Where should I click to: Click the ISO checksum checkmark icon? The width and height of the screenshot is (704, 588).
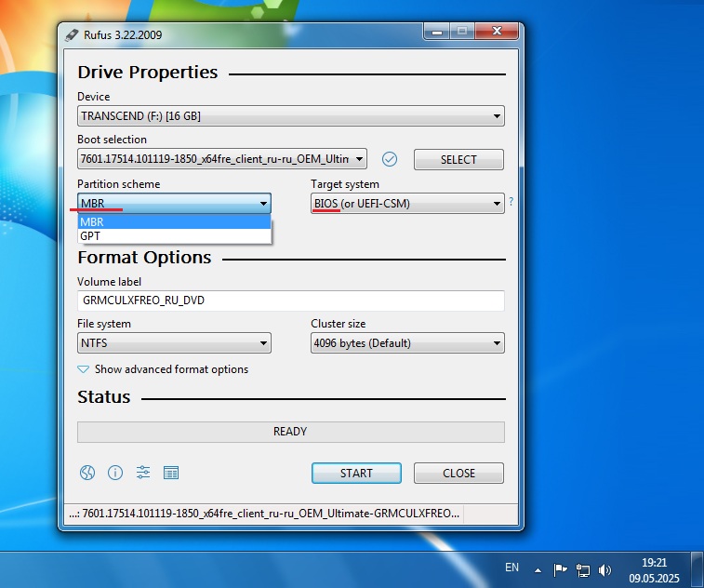[x=390, y=159]
